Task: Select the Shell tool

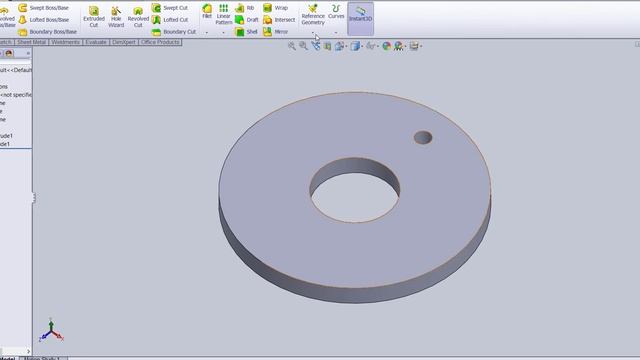Action: [246, 31]
